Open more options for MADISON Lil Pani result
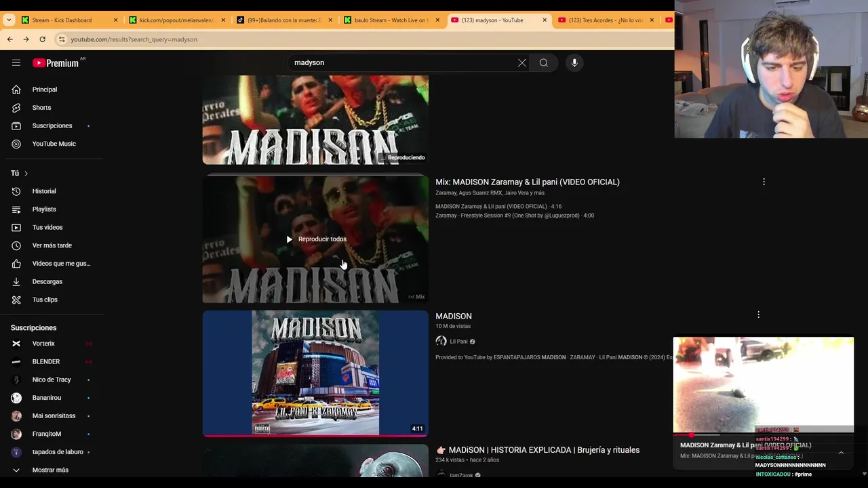This screenshot has height=488, width=868. point(758,314)
